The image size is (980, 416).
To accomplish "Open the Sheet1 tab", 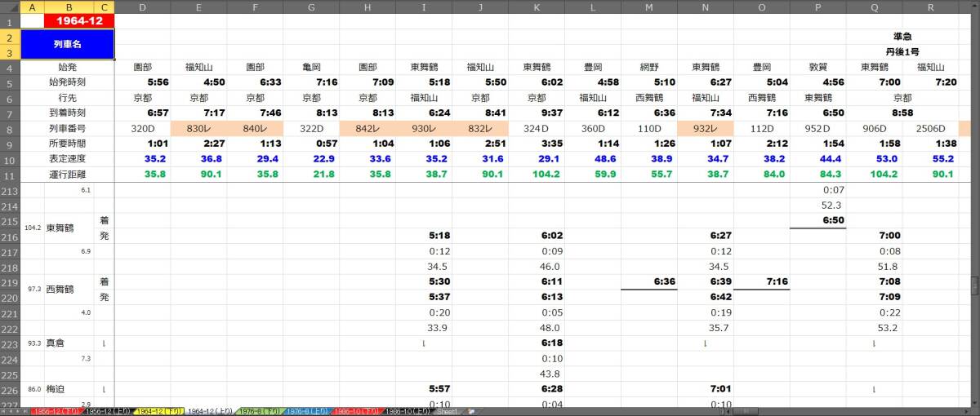I will (447, 412).
